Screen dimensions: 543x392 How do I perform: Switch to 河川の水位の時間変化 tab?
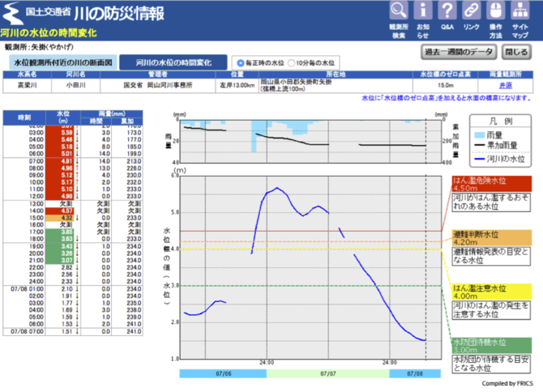click(x=173, y=62)
